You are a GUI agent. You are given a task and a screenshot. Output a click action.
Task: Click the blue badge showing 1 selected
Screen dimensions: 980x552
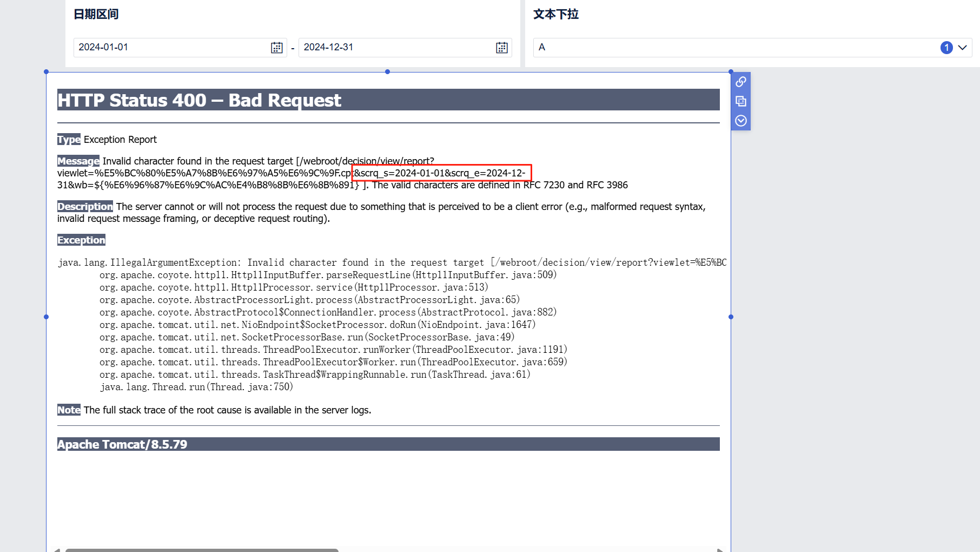point(946,48)
